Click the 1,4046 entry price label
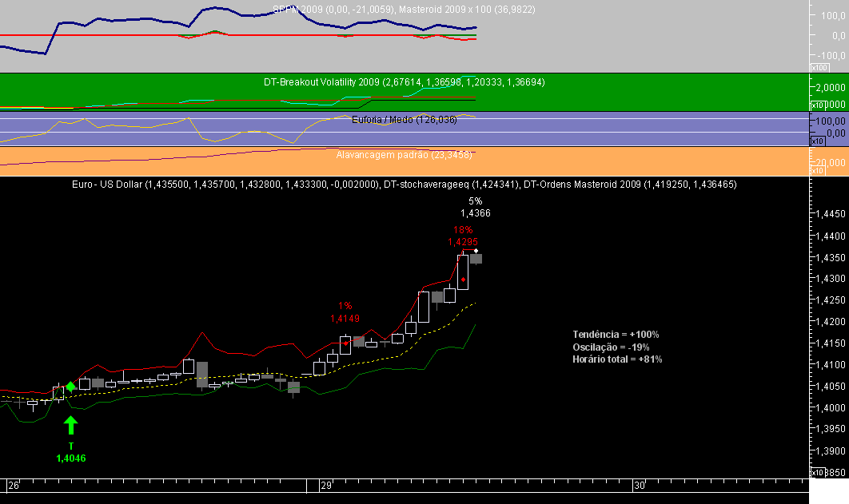Viewport: 849px width, 504px height. coord(71,458)
